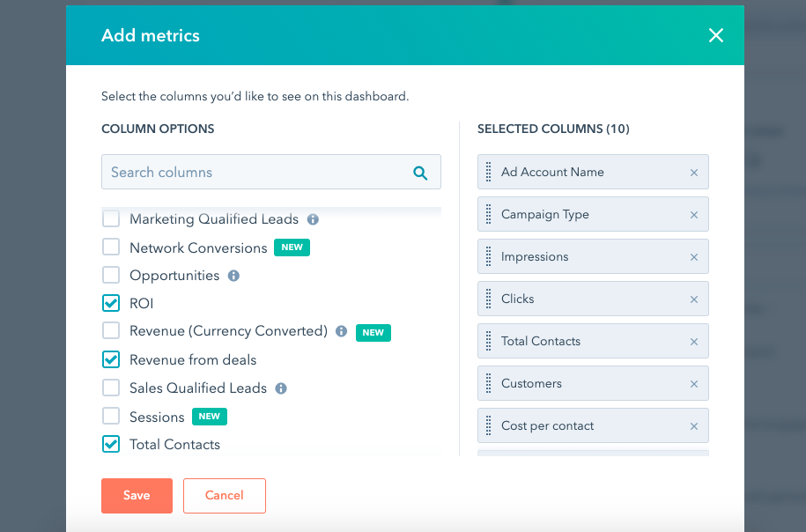Click the Impressions drag handle

click(488, 256)
